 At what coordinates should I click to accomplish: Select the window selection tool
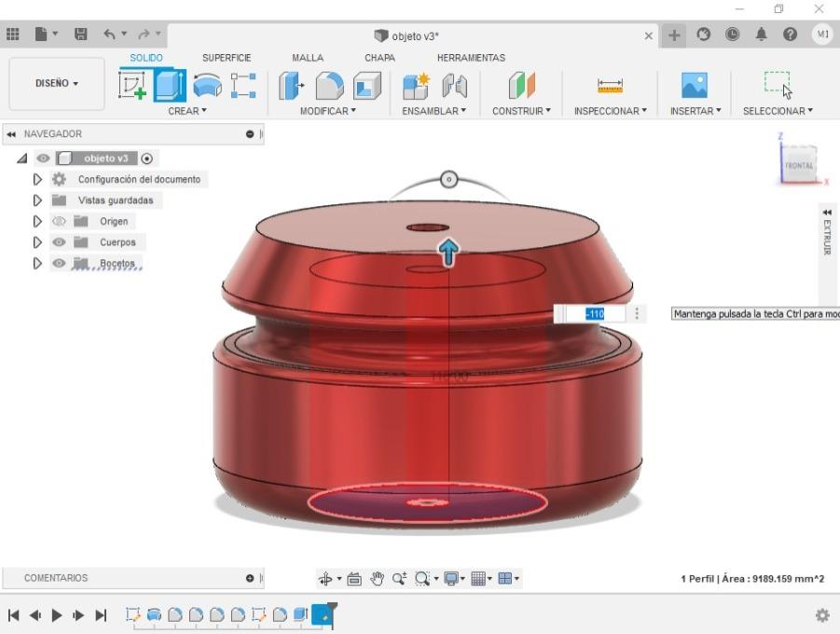click(778, 85)
